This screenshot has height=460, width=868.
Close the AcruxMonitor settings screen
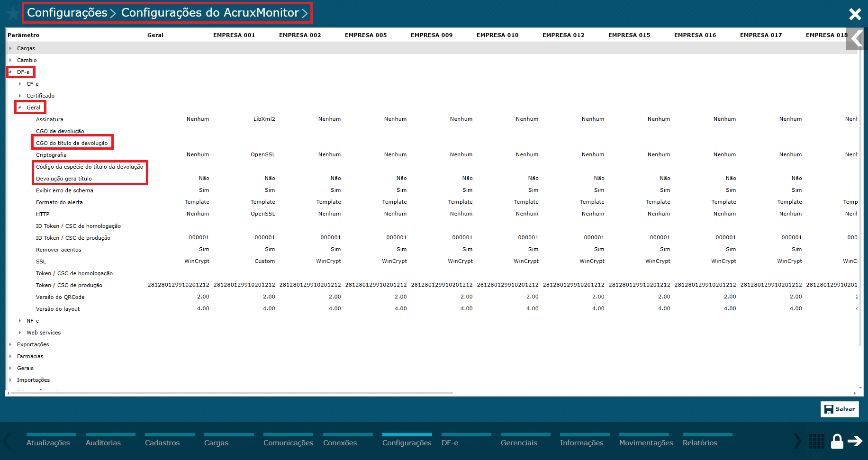(855, 14)
